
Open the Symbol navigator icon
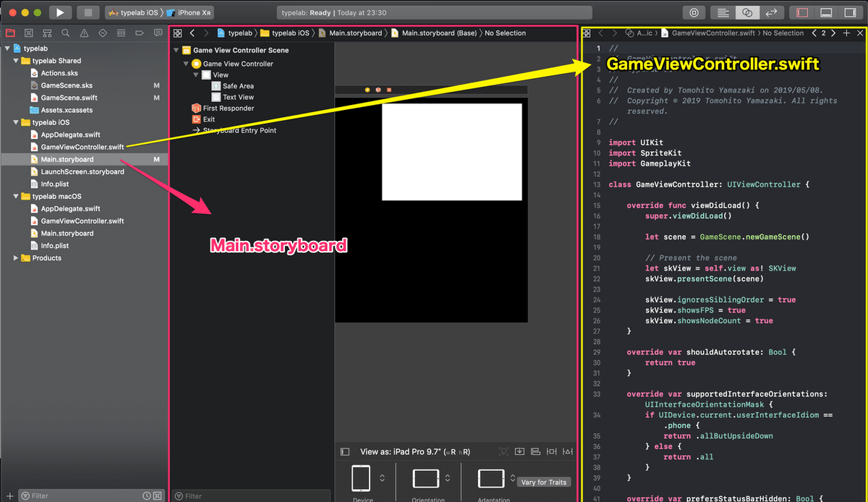tap(47, 33)
